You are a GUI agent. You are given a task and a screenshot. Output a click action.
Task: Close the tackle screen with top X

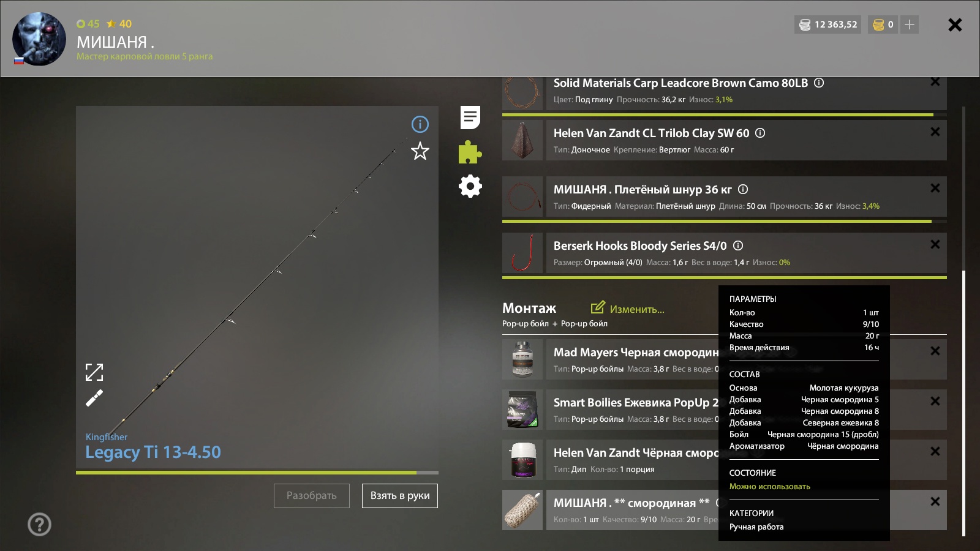click(x=955, y=24)
